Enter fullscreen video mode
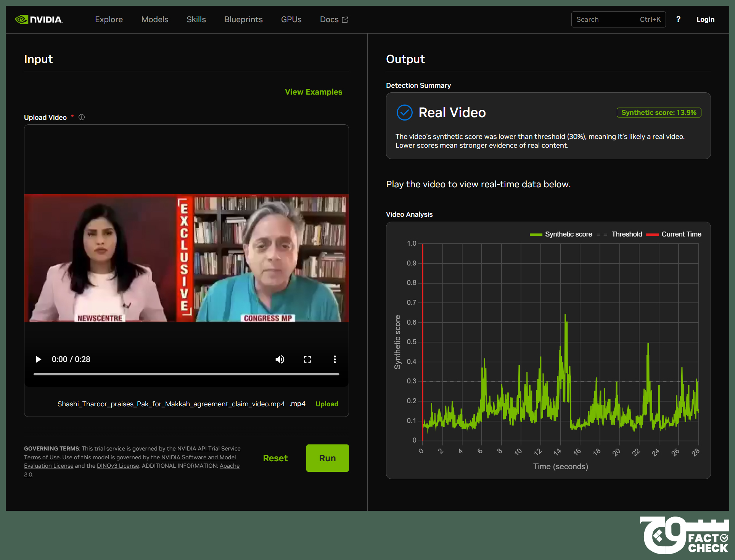This screenshot has height=560, width=735. [307, 359]
